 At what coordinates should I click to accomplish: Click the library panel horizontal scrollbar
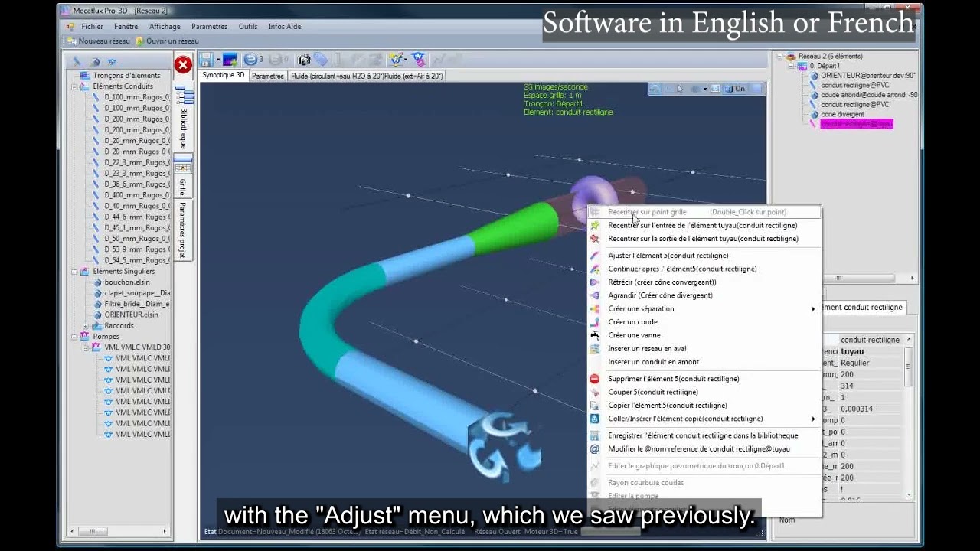click(x=119, y=531)
